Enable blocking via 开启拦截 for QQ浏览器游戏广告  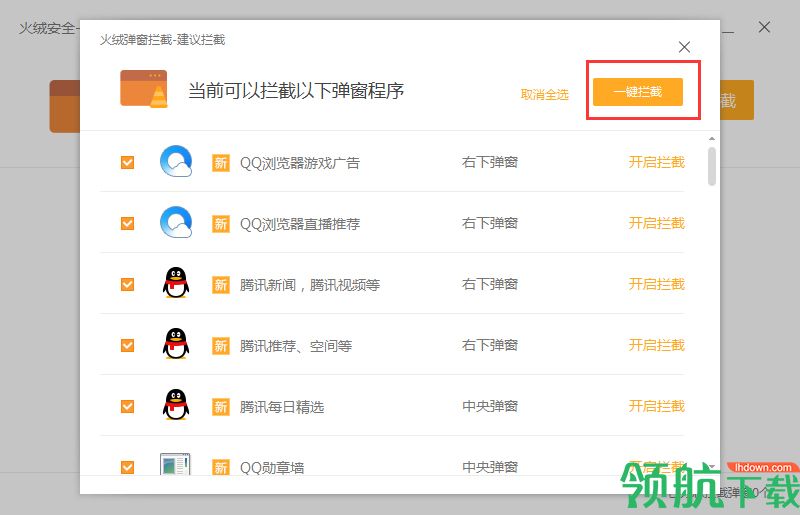tap(657, 162)
